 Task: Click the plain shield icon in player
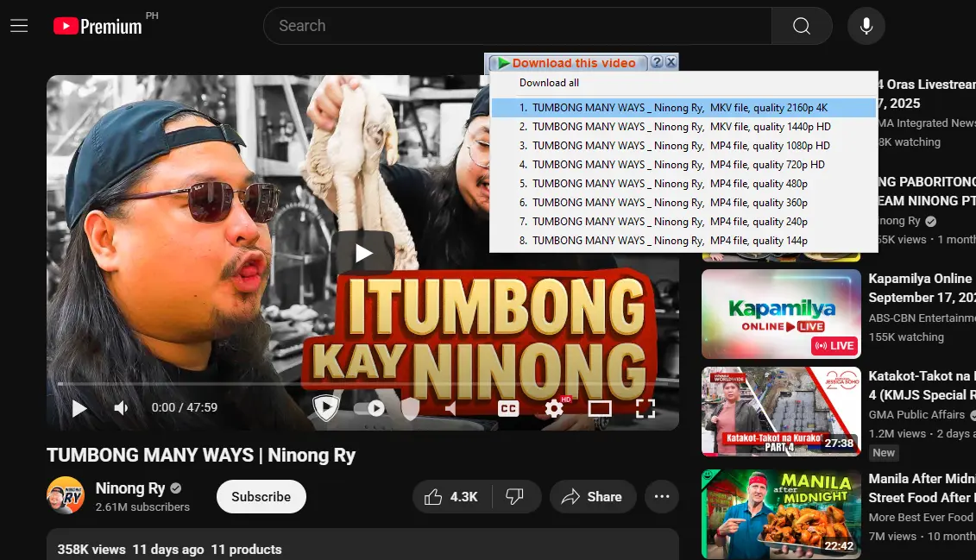pos(410,408)
